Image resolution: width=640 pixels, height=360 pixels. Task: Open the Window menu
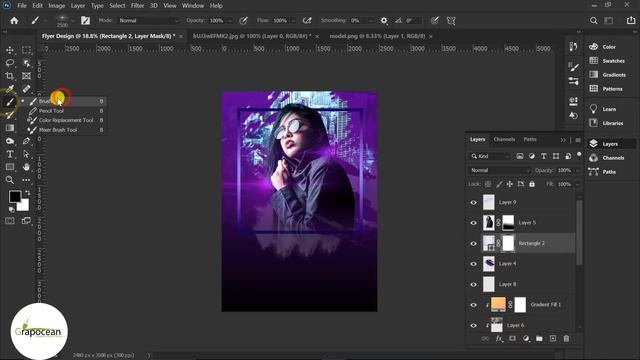(193, 6)
